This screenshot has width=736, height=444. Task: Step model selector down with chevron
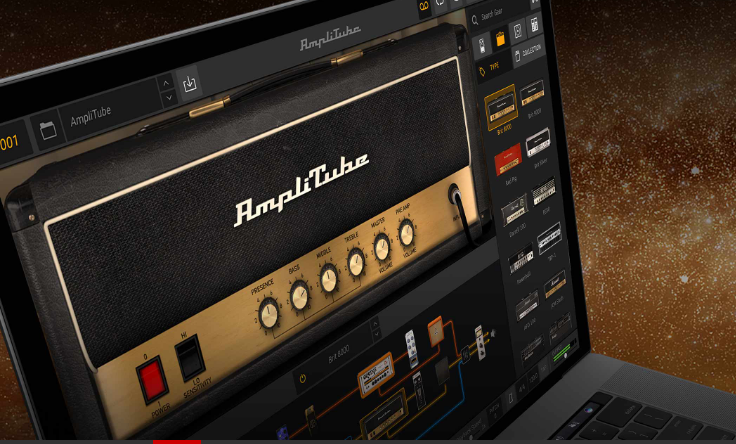376,335
